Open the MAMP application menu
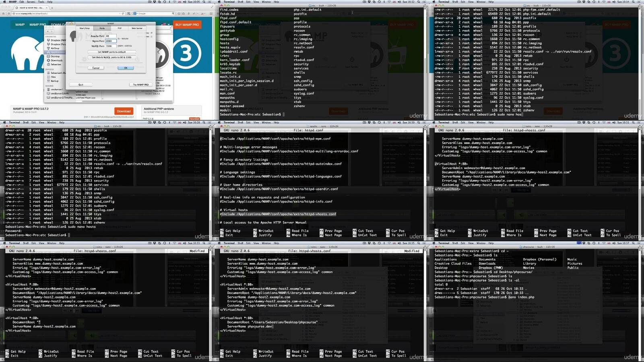The height and width of the screenshot is (362, 644). click(13, 2)
